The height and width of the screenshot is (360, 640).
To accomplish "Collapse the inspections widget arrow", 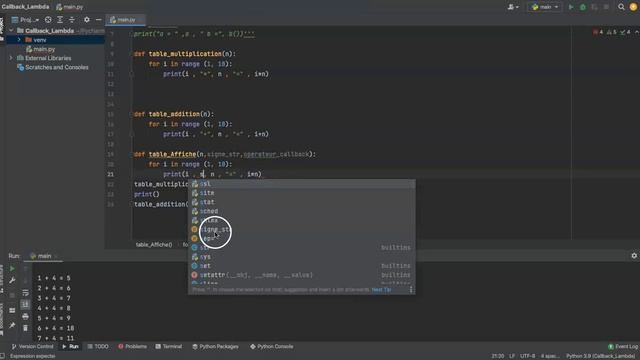I will pyautogui.click(x=636, y=32).
